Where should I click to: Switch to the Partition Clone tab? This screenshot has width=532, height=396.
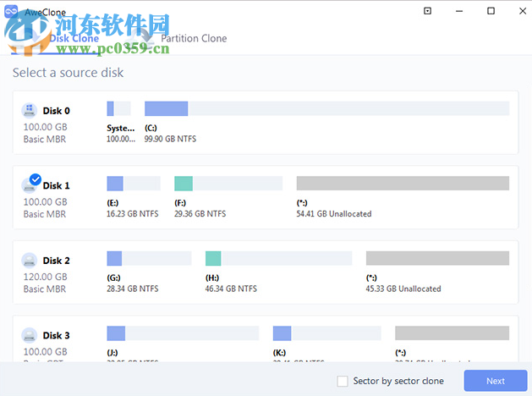194,38
